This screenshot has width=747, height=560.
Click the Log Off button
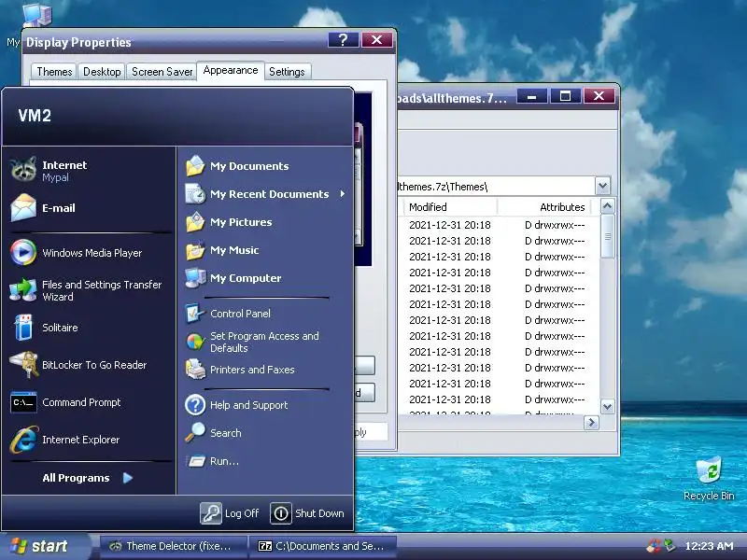point(230,513)
